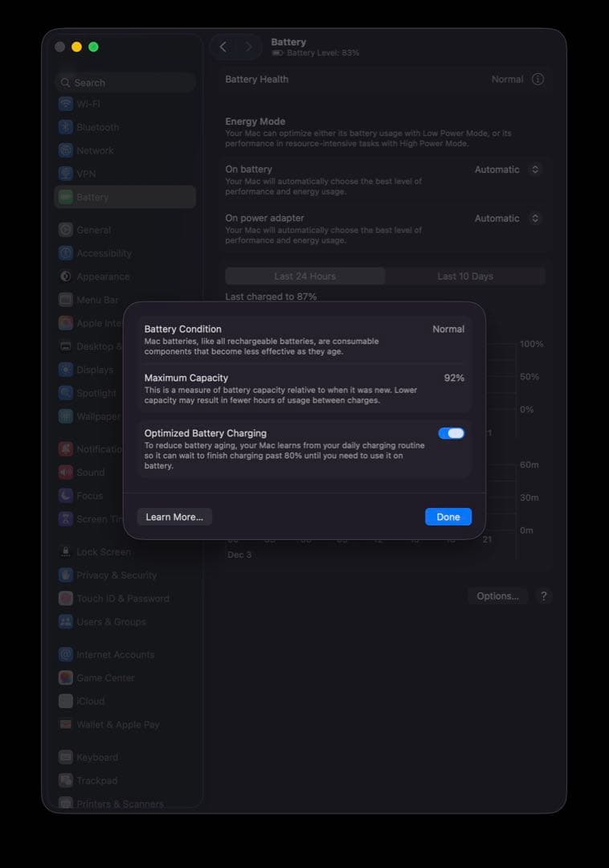609x868 pixels.
Task: Open the On battery Automatic dropdown
Action: tap(508, 170)
